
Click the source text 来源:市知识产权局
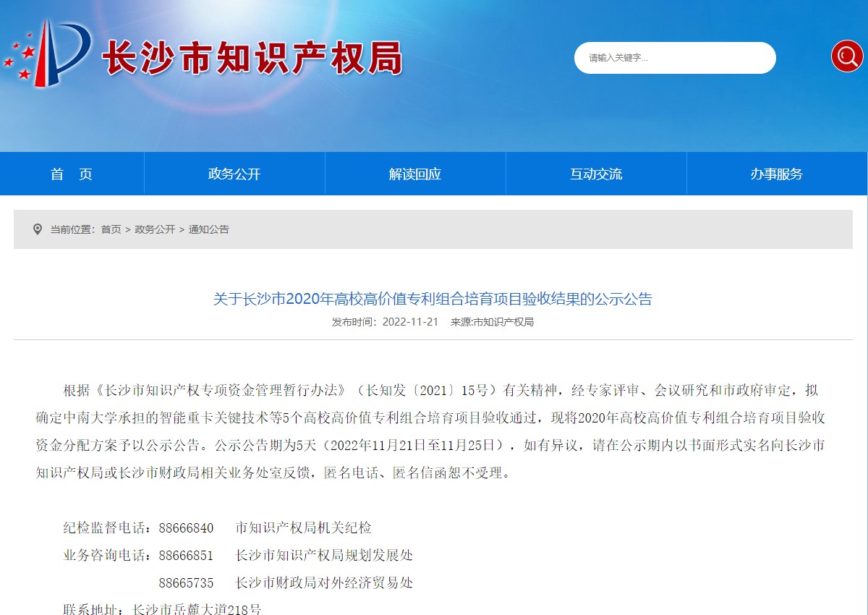coord(492,322)
